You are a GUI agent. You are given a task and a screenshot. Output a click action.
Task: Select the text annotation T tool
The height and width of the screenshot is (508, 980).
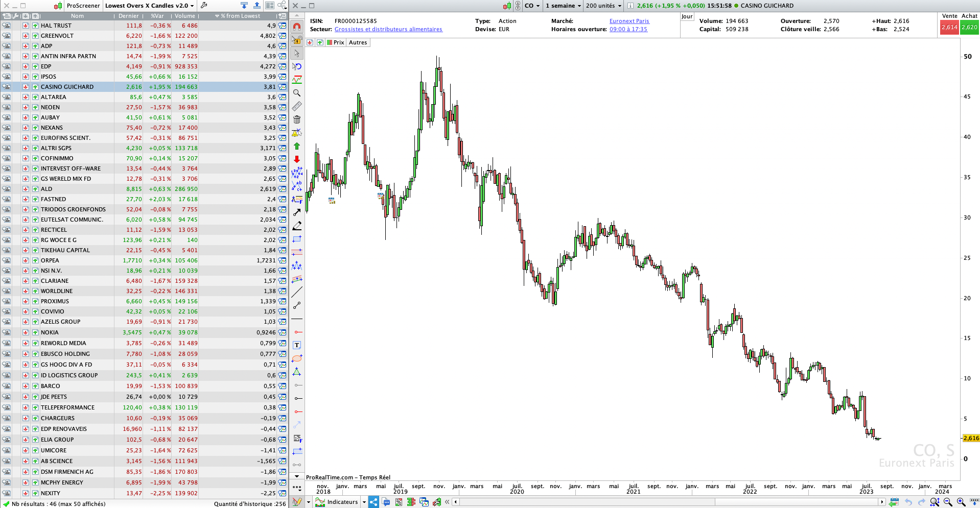(x=297, y=345)
